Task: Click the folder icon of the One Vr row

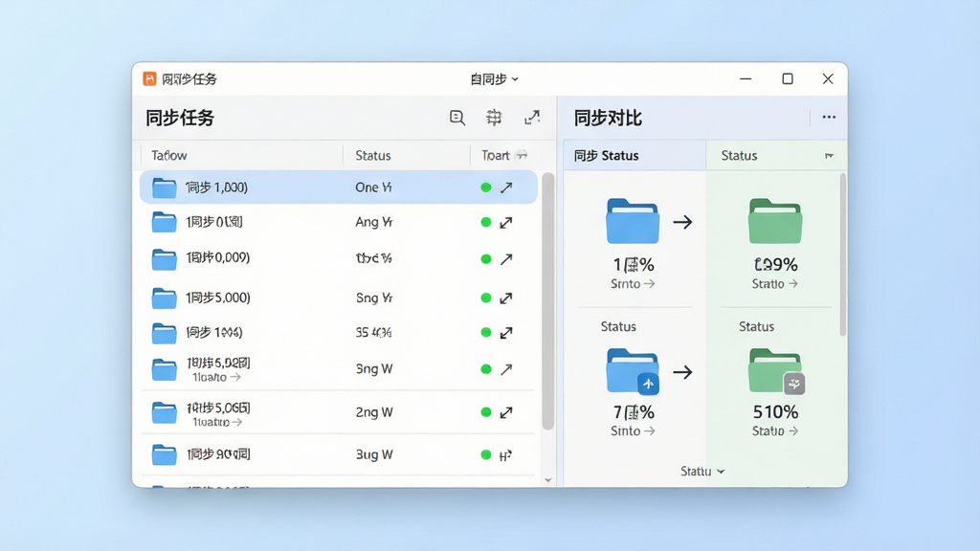Action: click(165, 187)
